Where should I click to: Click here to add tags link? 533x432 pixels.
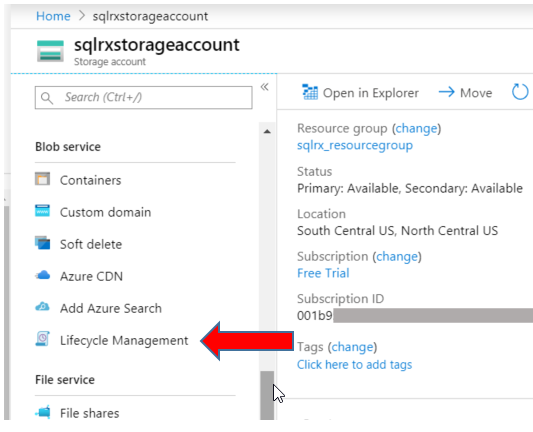click(354, 364)
